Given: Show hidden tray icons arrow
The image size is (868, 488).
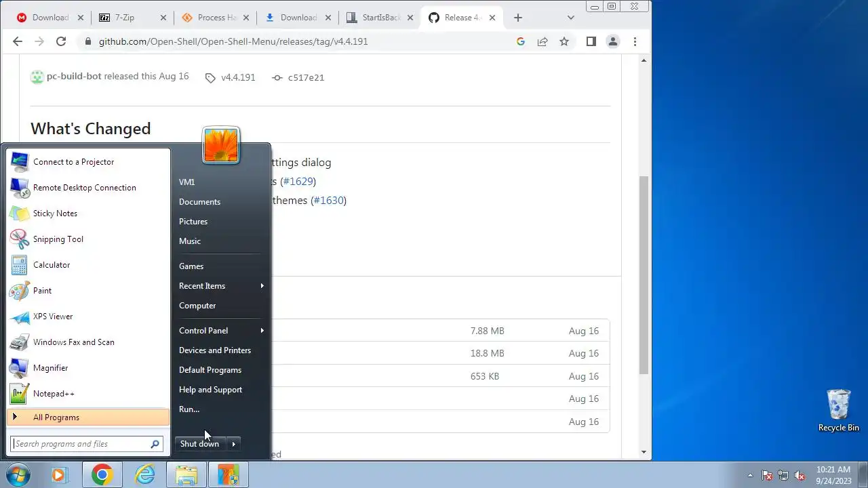Looking at the screenshot, I should [750, 475].
